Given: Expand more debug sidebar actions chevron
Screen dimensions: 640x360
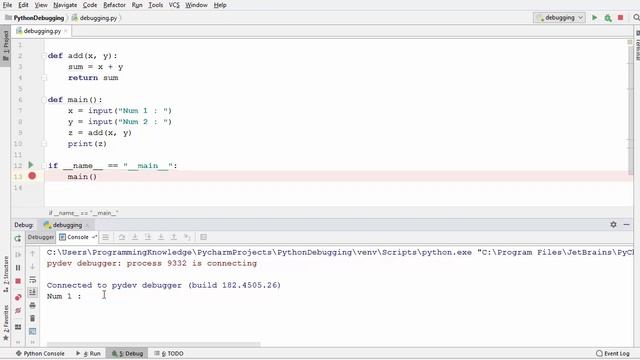Looking at the screenshot, I should (x=18, y=342).
